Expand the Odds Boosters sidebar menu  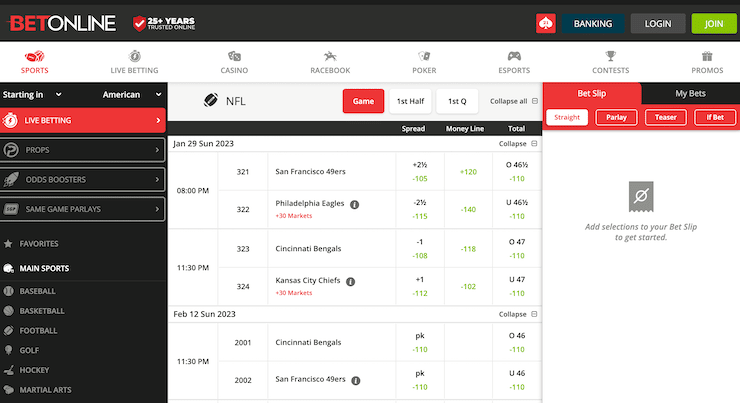pyautogui.click(x=83, y=179)
